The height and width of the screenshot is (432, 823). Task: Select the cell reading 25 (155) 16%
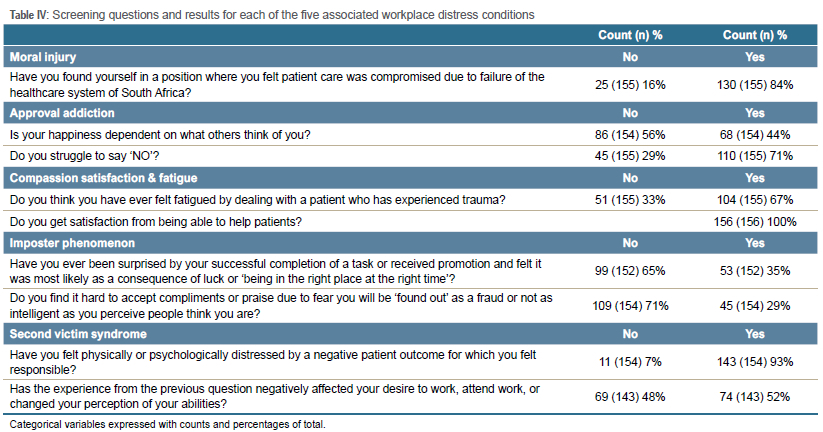631,85
